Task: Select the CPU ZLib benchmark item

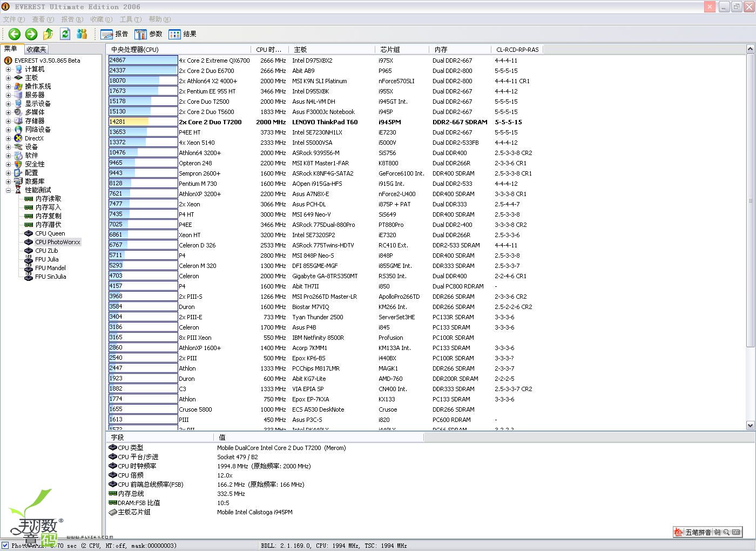Action: coord(46,251)
